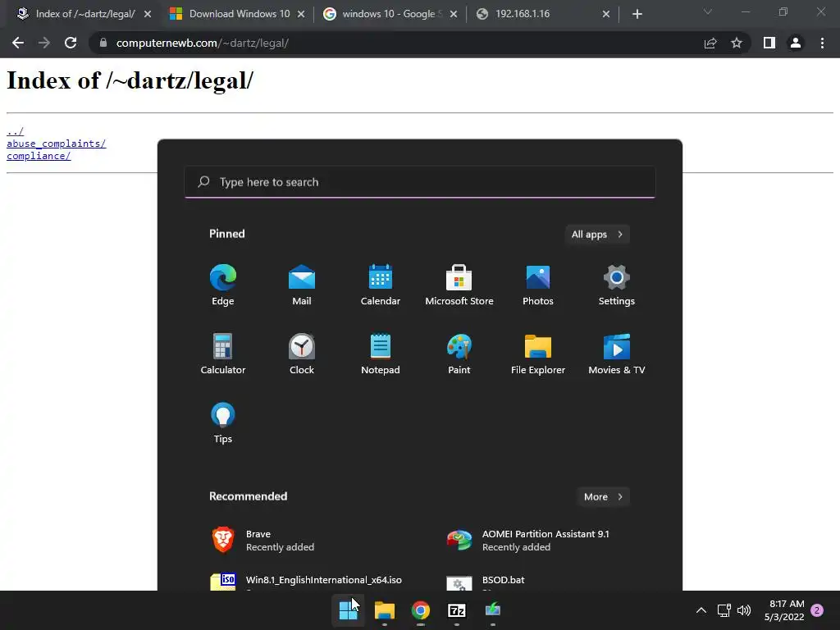Open the Calendar app
The height and width of the screenshot is (630, 840).
tap(381, 285)
